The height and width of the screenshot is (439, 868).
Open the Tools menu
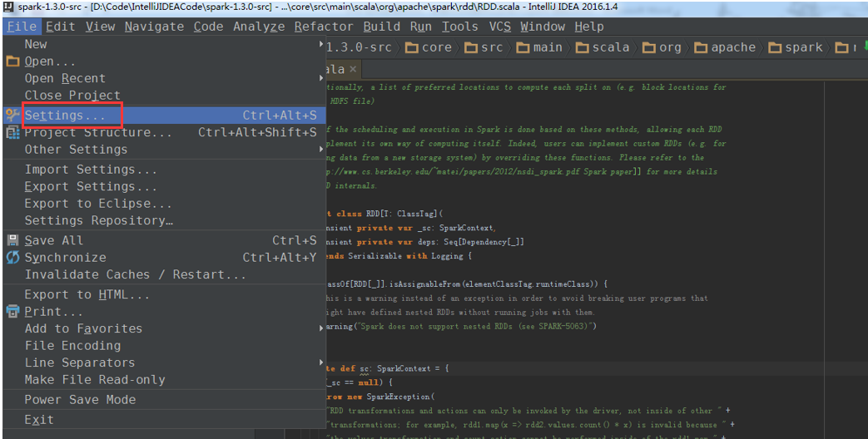459,27
